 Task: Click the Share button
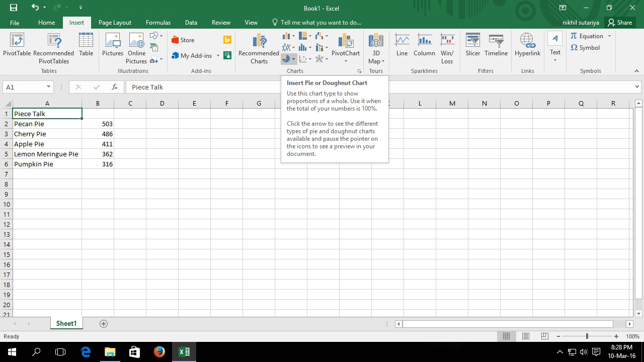click(620, 23)
